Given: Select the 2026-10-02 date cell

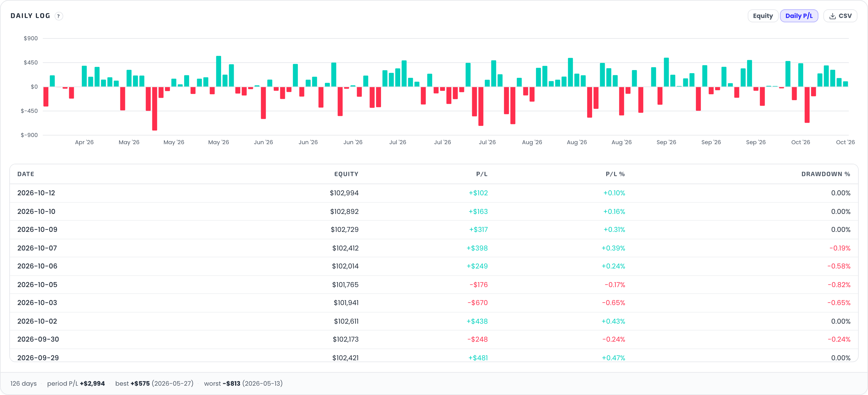Looking at the screenshot, I should click(x=37, y=321).
